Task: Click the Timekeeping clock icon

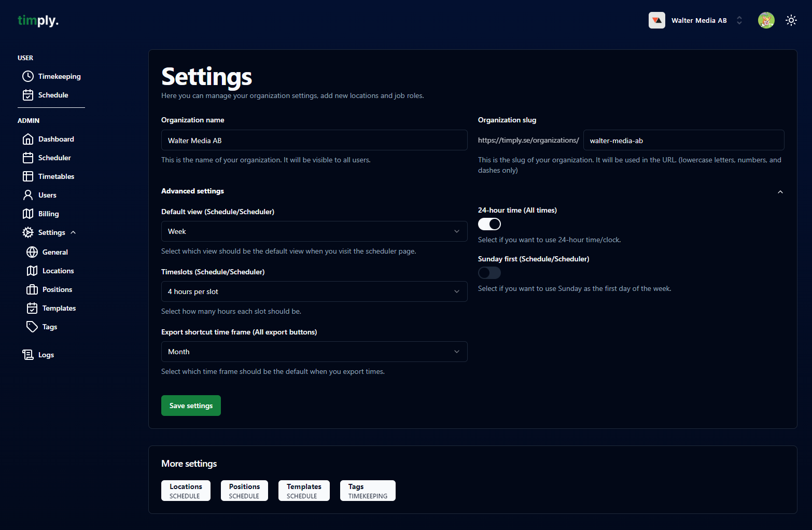Action: (x=28, y=76)
